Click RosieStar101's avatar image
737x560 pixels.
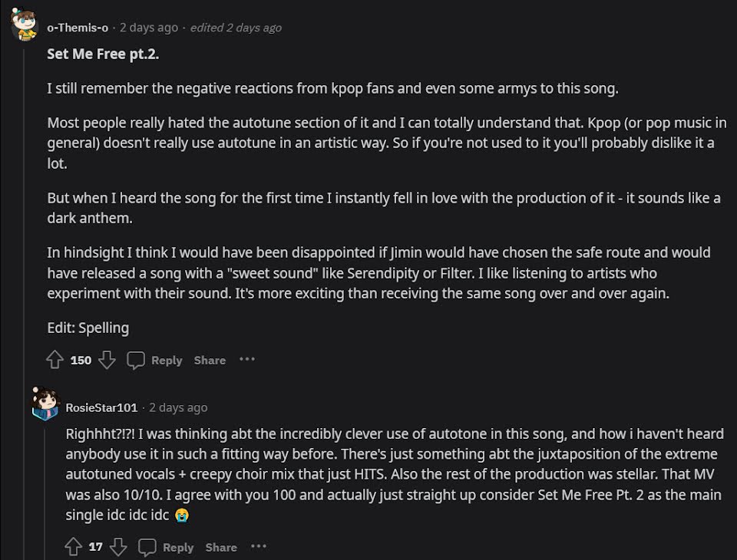46,405
